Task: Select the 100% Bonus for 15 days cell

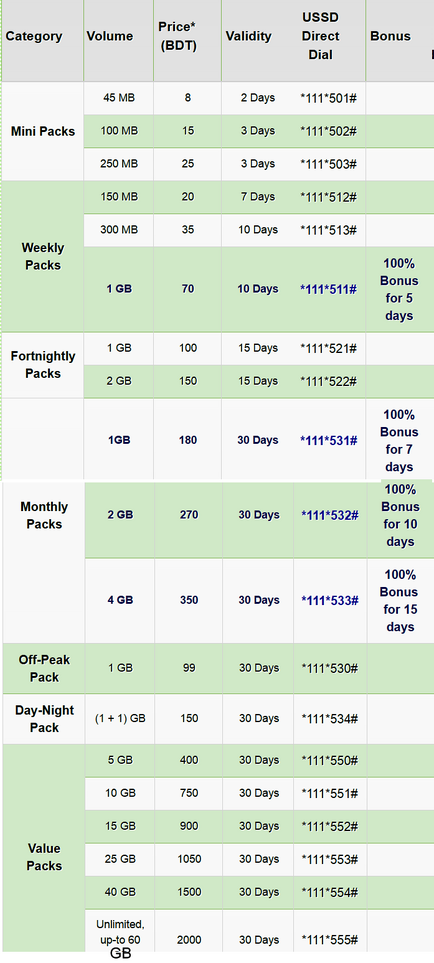Action: pos(400,601)
